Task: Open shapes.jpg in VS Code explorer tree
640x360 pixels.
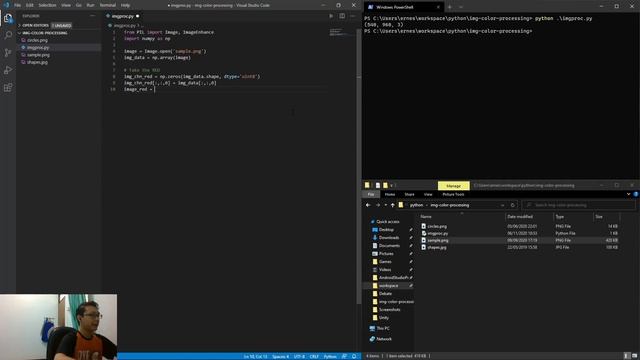Action: pyautogui.click(x=37, y=62)
